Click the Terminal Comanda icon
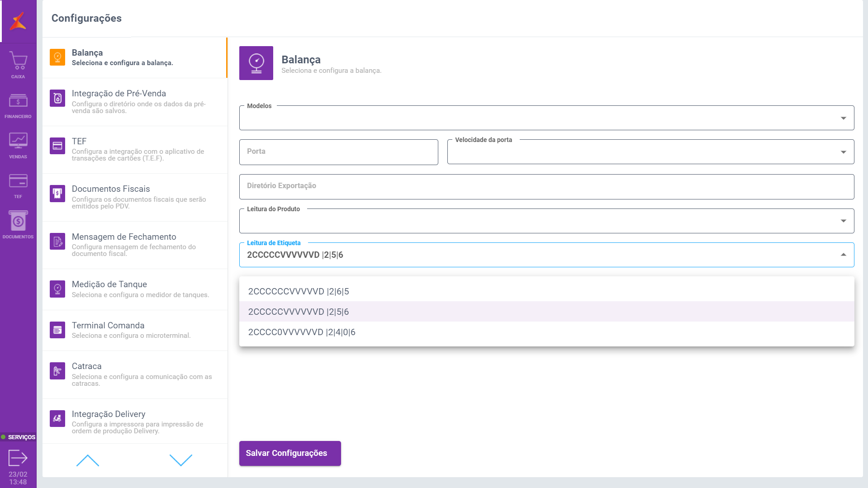Viewport: 868px width, 488px height. coord(57,330)
